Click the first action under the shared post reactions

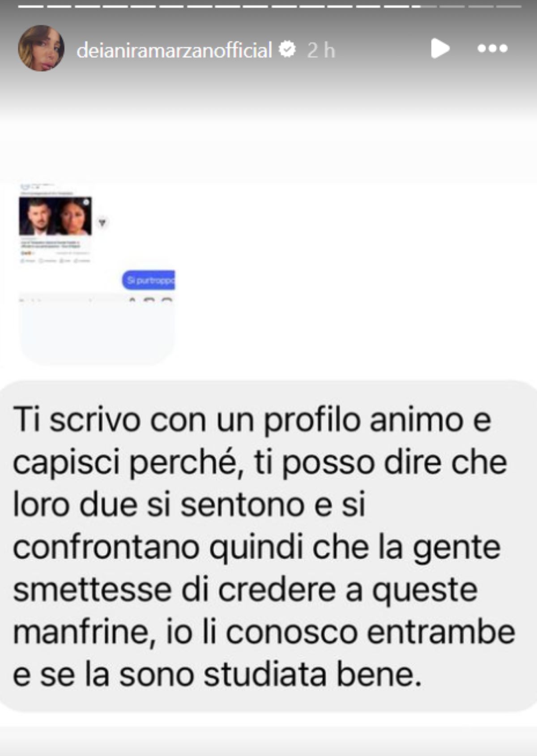coord(27,261)
